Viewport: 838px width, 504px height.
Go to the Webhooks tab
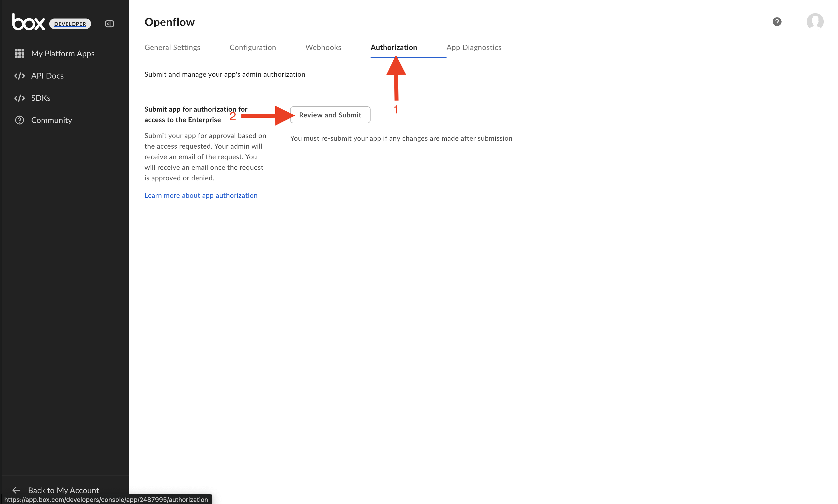(323, 48)
